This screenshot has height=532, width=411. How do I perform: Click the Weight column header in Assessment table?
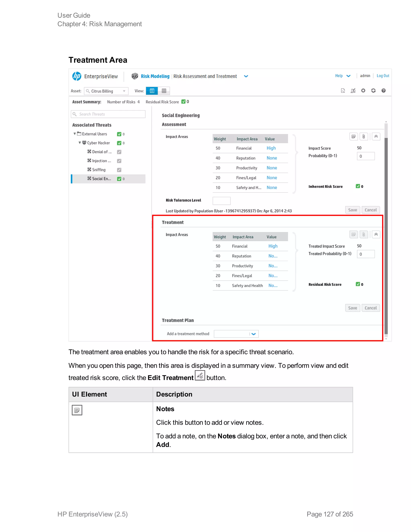point(220,139)
